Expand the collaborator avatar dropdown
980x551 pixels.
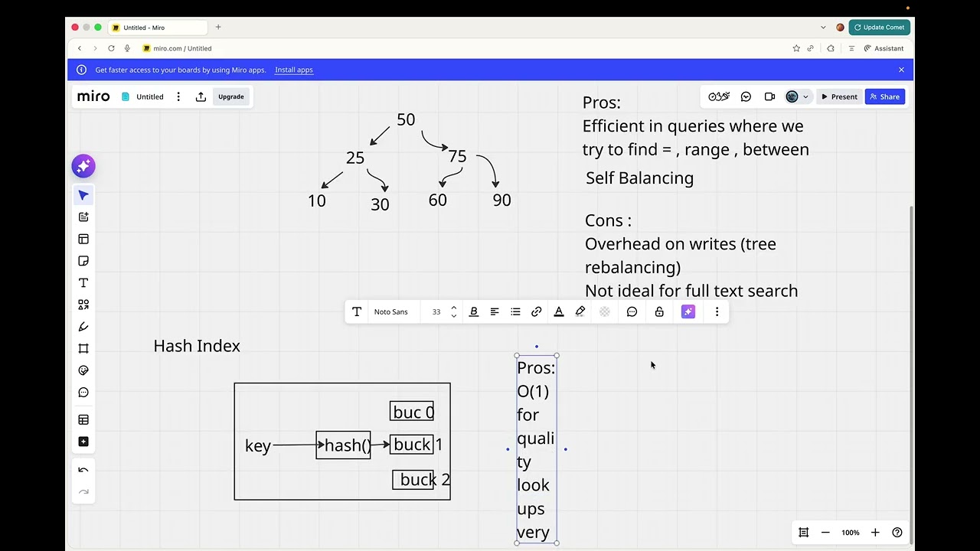pyautogui.click(x=805, y=97)
